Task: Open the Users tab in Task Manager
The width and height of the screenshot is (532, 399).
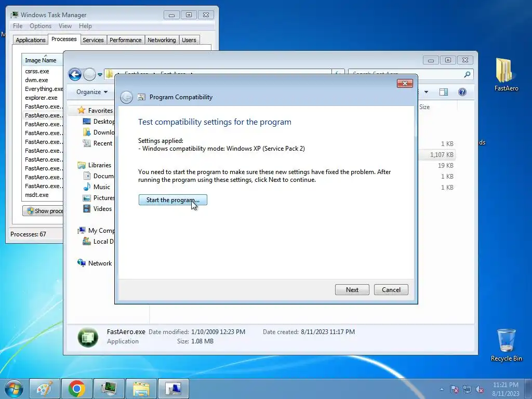Action: click(189, 40)
